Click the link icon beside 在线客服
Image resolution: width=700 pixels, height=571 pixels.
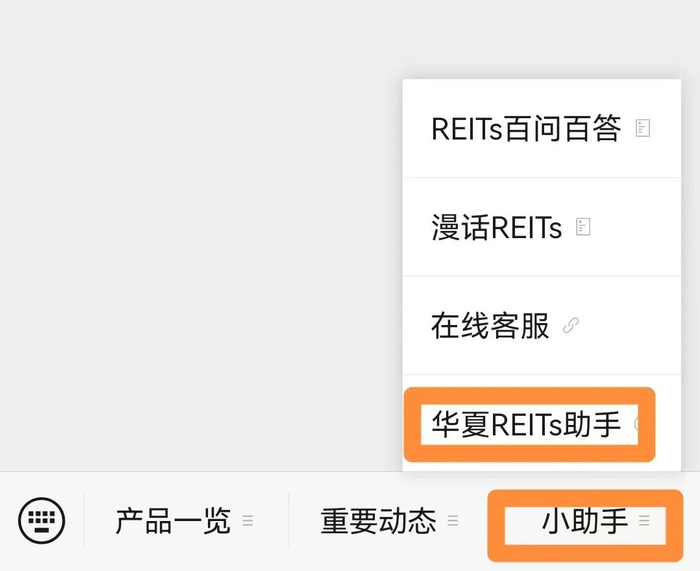click(571, 325)
